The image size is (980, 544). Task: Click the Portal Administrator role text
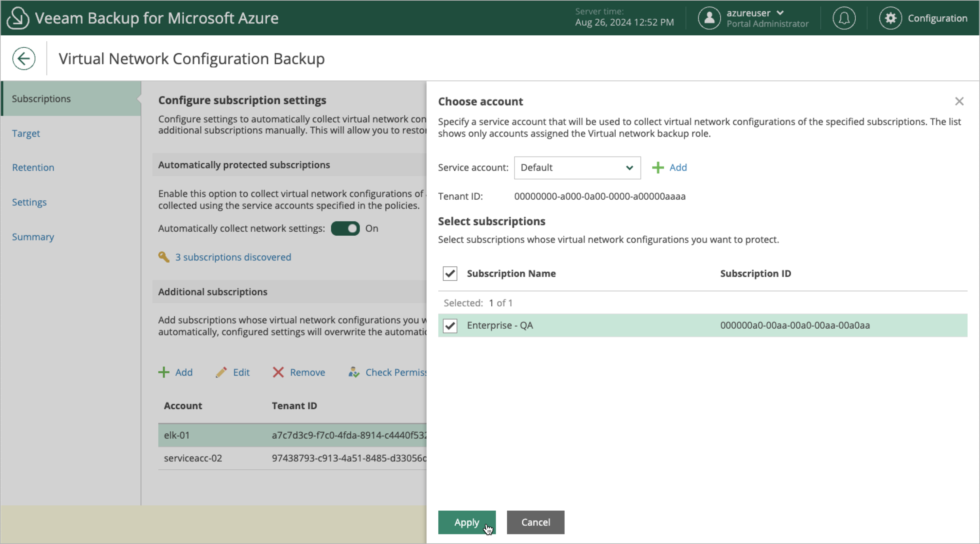click(x=767, y=24)
